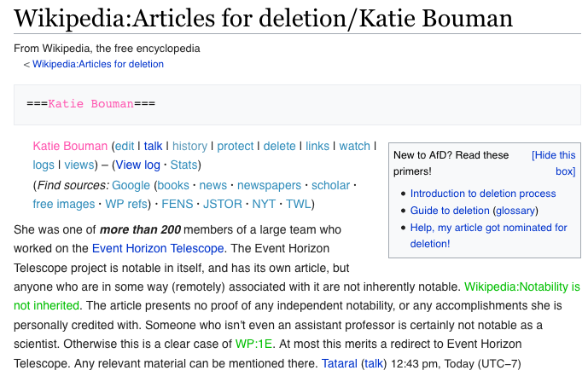The image size is (588, 382).
Task: Open the Stats link
Action: point(183,165)
